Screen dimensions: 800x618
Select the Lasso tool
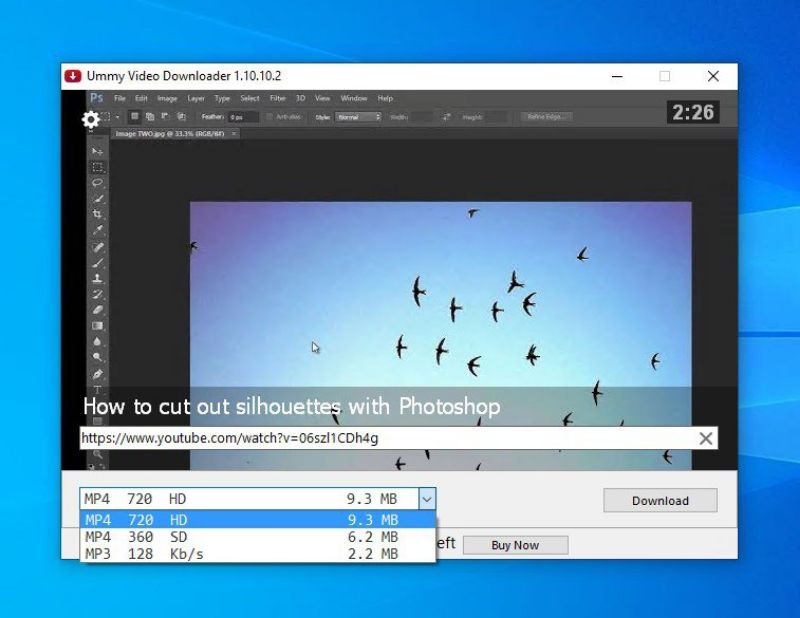97,184
